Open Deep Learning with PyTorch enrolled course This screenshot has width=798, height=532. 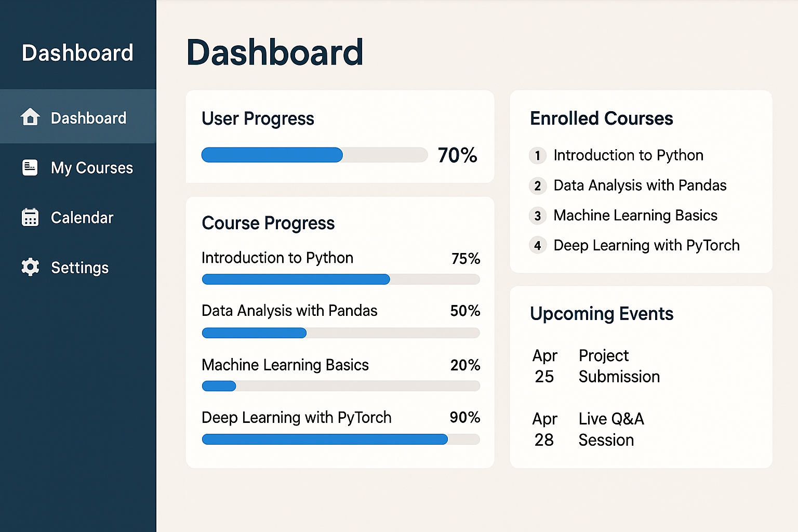pyautogui.click(x=647, y=245)
